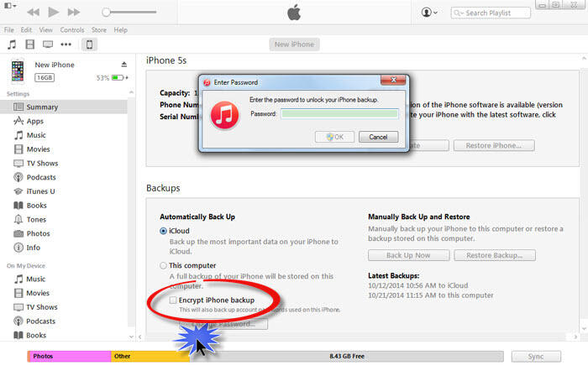
Task: Select the iPhone device button in toolbar
Action: [89, 44]
